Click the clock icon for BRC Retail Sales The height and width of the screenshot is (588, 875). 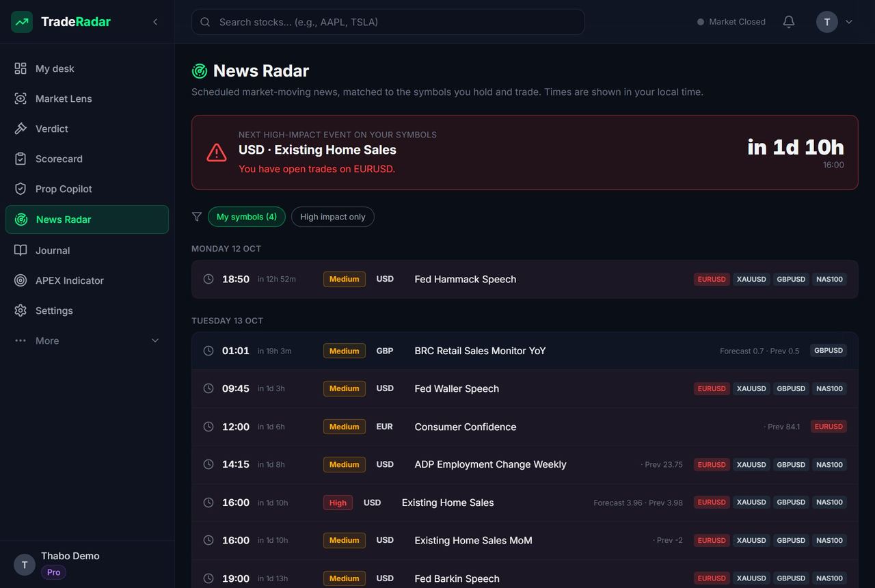208,351
